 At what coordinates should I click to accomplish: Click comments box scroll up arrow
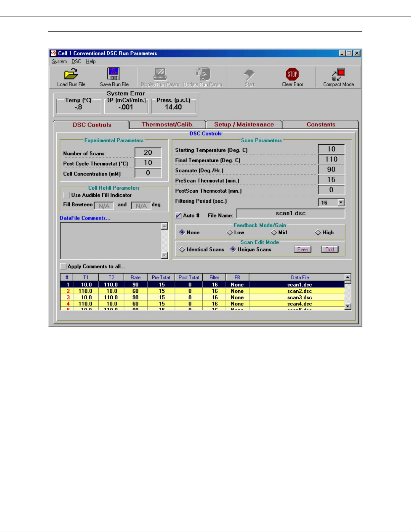coord(164,226)
